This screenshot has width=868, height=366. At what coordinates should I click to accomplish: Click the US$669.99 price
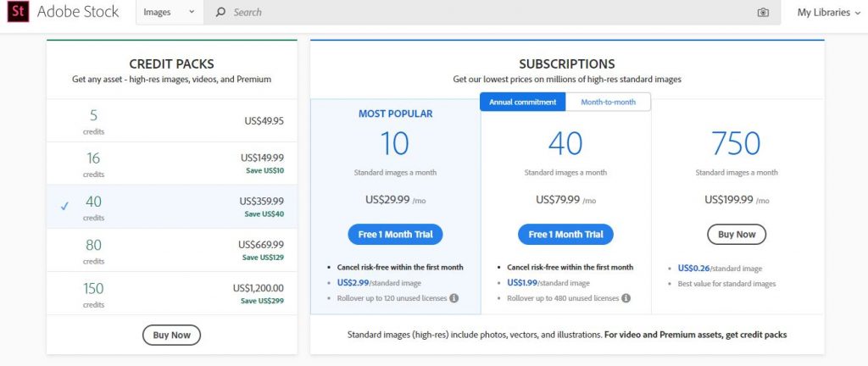(x=261, y=244)
